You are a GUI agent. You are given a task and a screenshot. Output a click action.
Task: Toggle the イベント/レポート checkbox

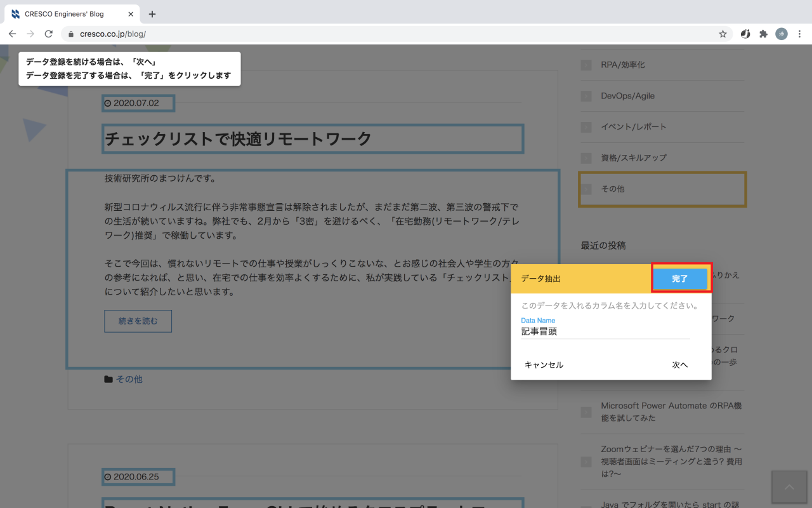tap(586, 127)
